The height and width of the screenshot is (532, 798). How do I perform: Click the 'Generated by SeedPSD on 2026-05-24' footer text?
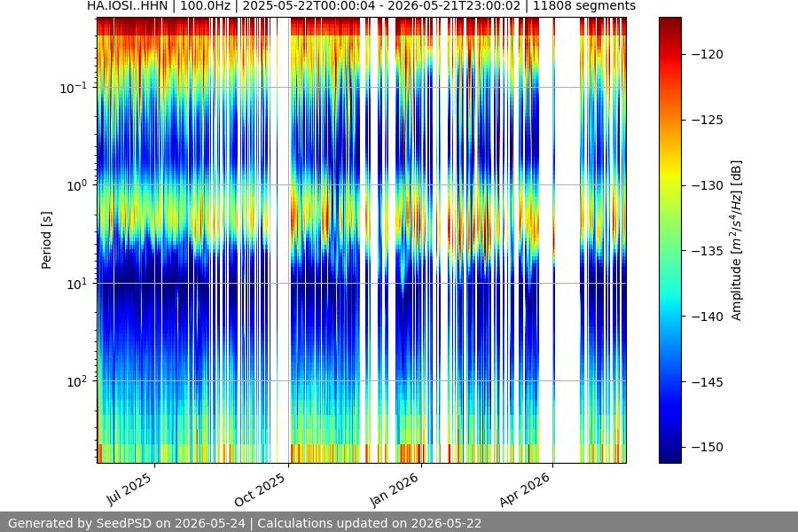(x=127, y=523)
